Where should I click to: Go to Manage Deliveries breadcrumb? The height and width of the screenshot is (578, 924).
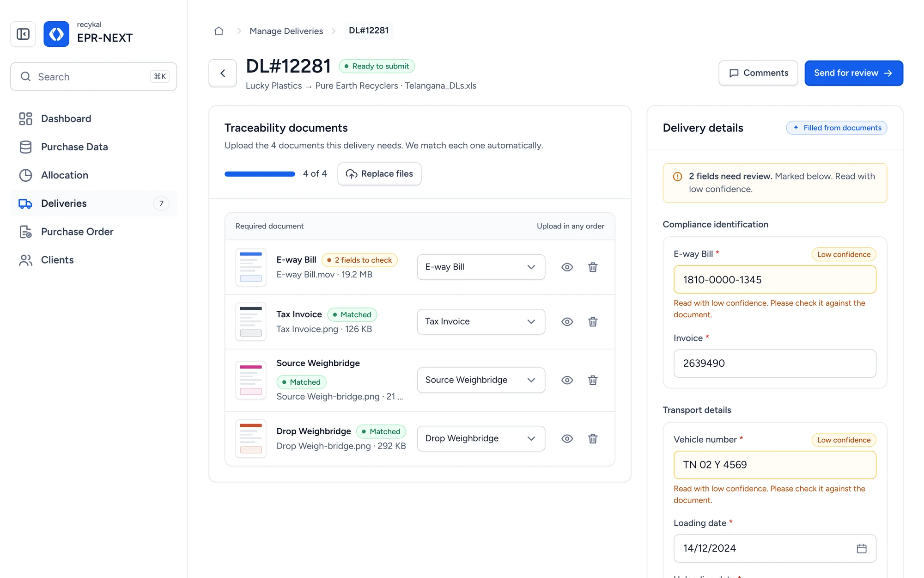click(x=286, y=31)
